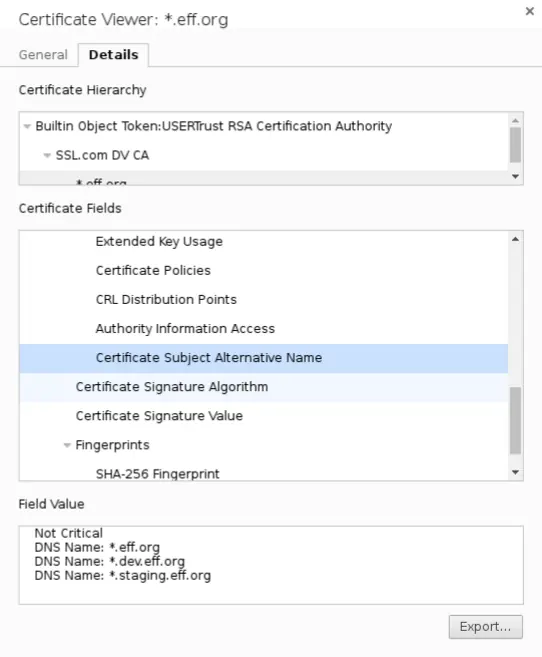542x657 pixels.
Task: Collapse the SSL.com DV CA node
Action: click(47, 155)
